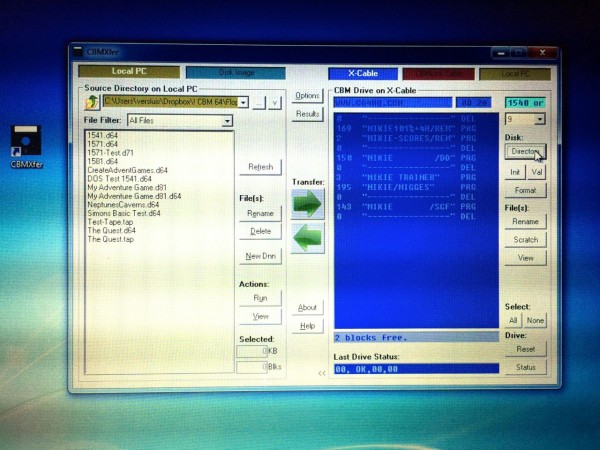Select the red CBMLink Cable tab

pyautogui.click(x=439, y=73)
